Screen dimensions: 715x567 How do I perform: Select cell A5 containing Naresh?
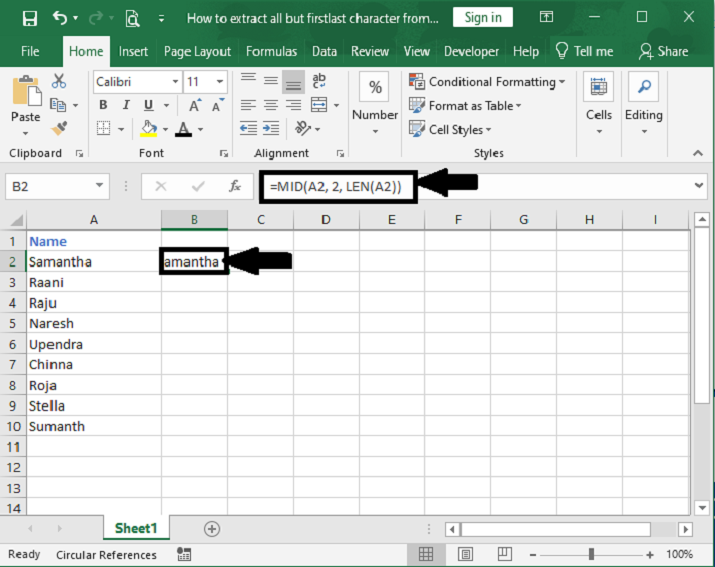click(93, 324)
